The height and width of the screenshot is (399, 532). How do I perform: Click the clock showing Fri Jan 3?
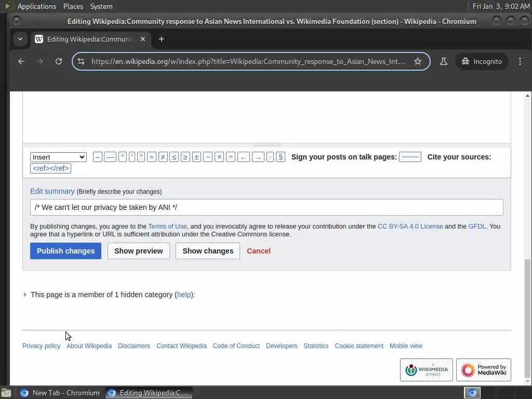click(501, 6)
